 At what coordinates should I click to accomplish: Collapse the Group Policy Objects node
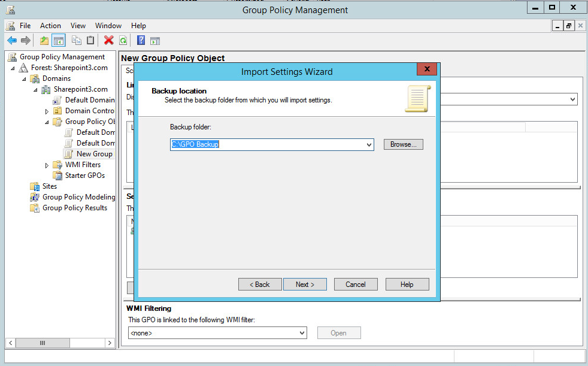pyautogui.click(x=47, y=122)
